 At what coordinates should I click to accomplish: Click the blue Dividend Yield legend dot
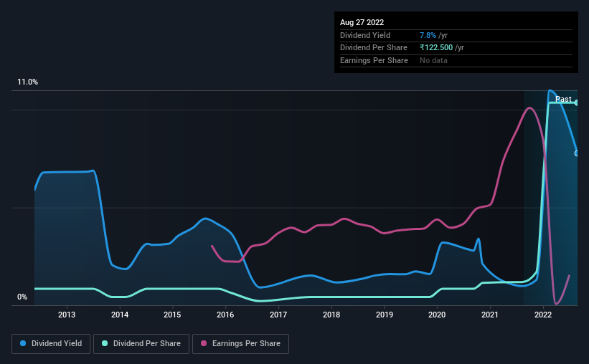point(24,344)
